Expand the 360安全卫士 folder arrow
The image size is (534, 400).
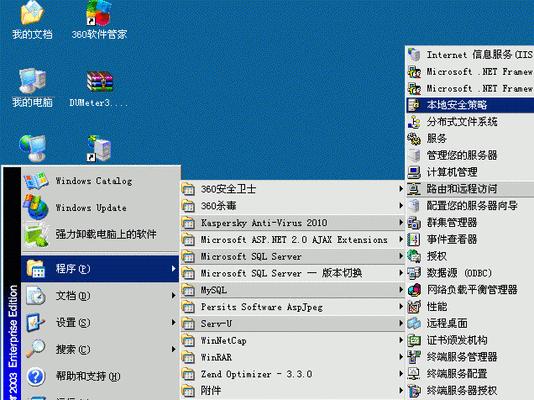(401, 189)
